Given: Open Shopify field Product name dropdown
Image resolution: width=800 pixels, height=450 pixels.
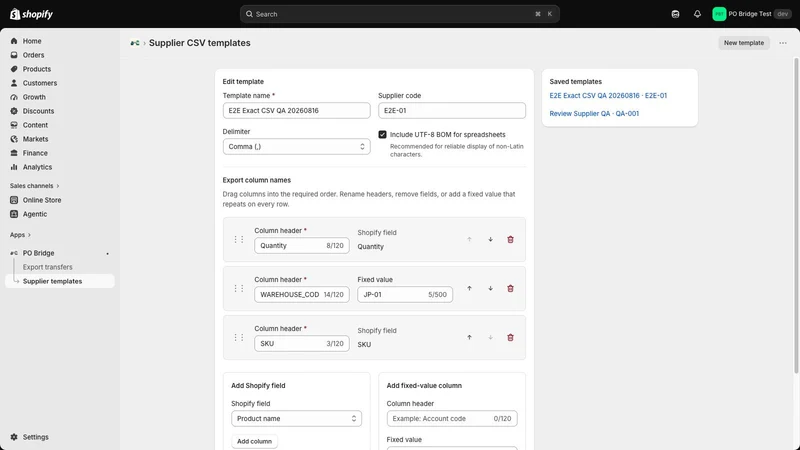Looking at the screenshot, I should (296, 418).
